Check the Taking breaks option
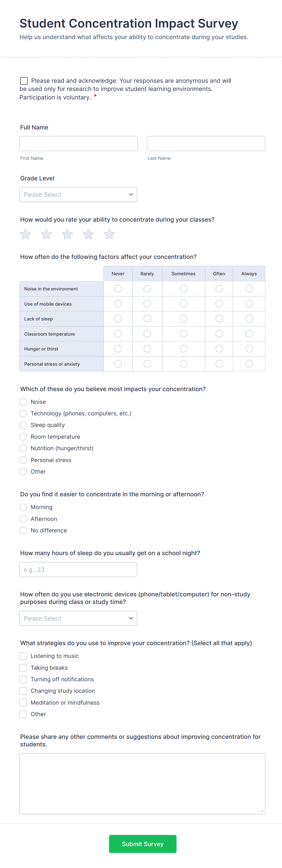Image resolution: width=282 pixels, height=868 pixels. coord(23,668)
